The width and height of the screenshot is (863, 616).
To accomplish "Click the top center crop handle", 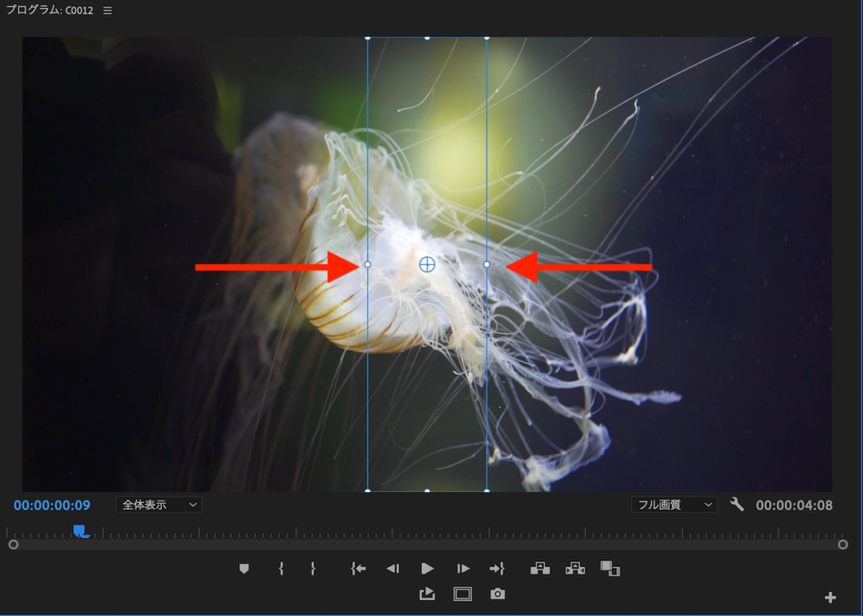I will 427,37.
